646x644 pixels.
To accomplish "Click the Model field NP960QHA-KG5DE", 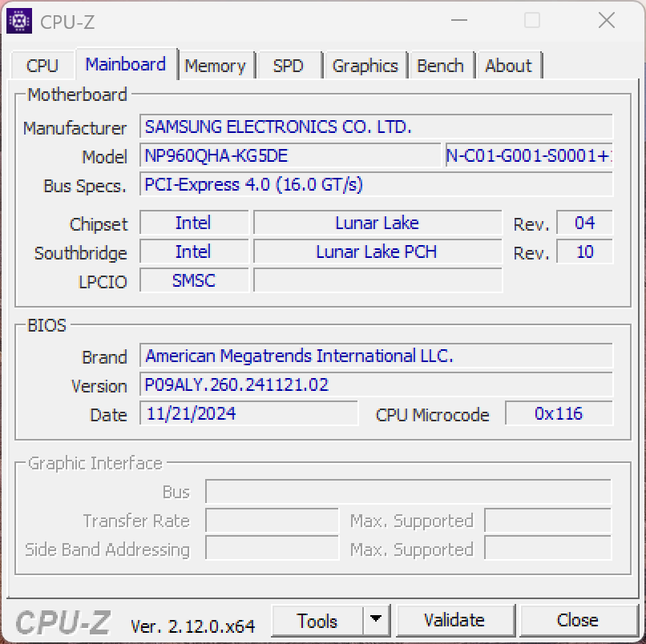I will pyautogui.click(x=290, y=155).
